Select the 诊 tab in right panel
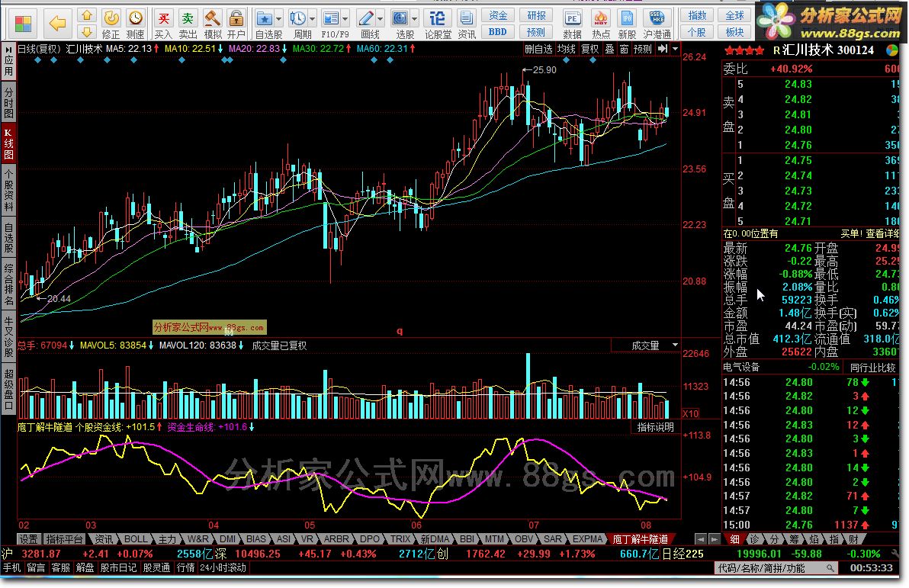 pyautogui.click(x=754, y=539)
